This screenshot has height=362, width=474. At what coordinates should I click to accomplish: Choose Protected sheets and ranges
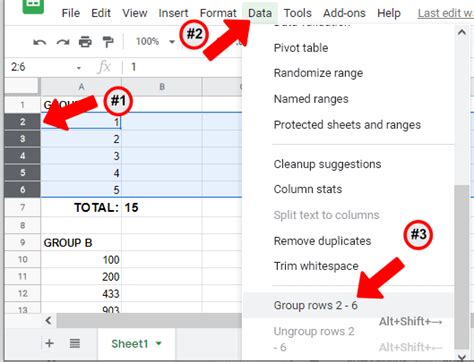pos(347,125)
